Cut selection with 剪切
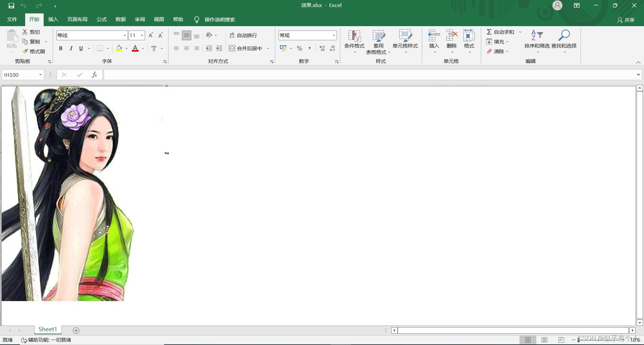This screenshot has height=345, width=644. 31,32
